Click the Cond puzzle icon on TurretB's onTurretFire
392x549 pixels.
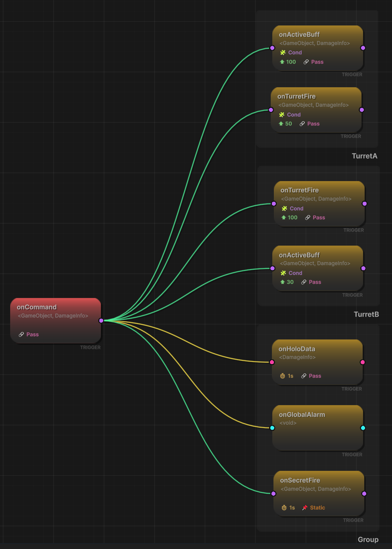point(285,208)
